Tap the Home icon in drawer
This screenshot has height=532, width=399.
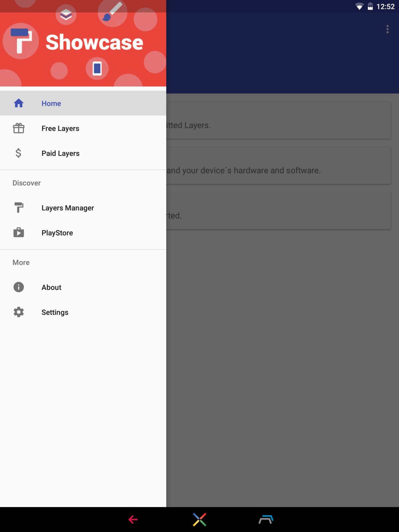point(19,103)
